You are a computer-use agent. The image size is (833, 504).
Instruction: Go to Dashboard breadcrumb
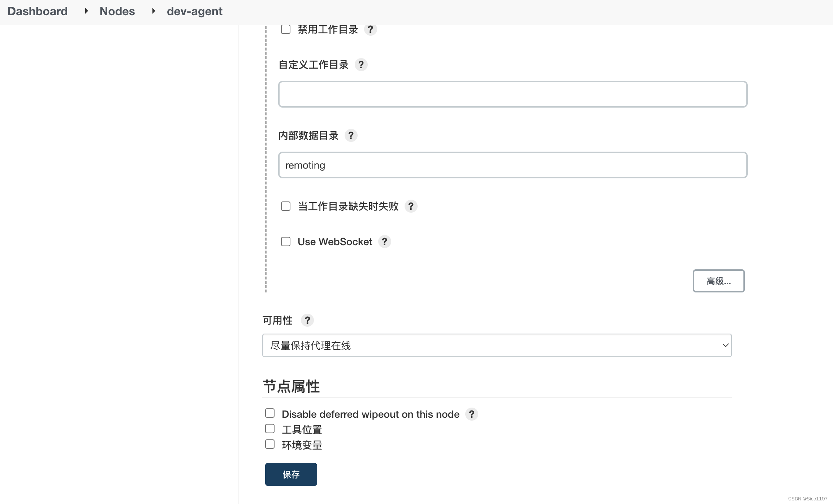click(x=38, y=11)
